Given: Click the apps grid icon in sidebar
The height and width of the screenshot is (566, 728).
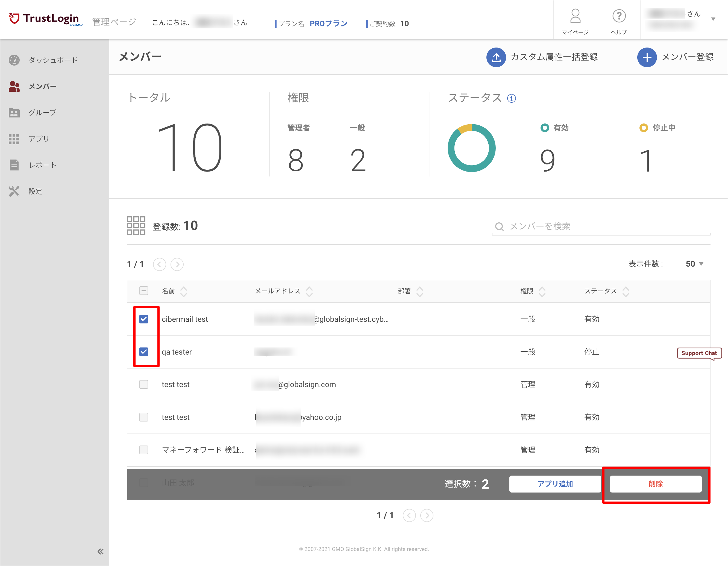Looking at the screenshot, I should (14, 138).
